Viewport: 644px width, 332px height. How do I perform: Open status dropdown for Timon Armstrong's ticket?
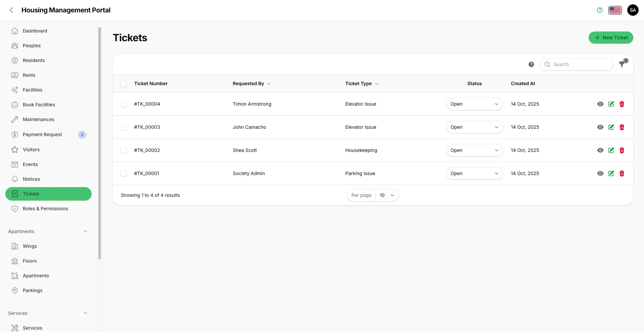coord(474,104)
